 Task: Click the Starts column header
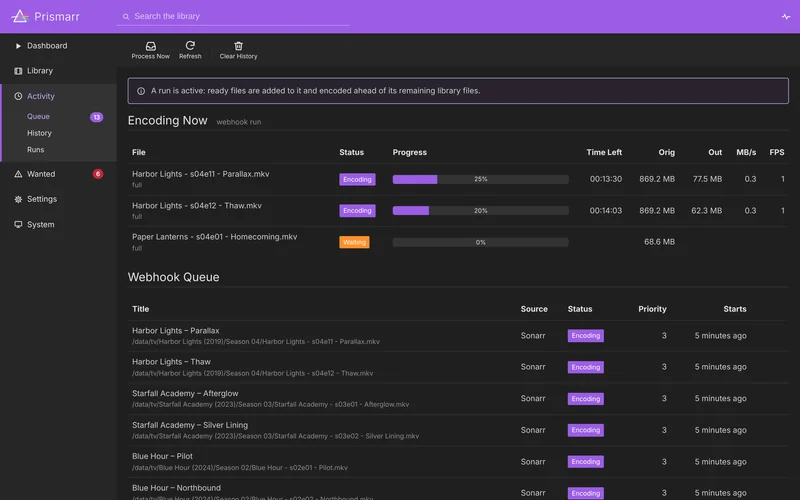[x=735, y=309]
